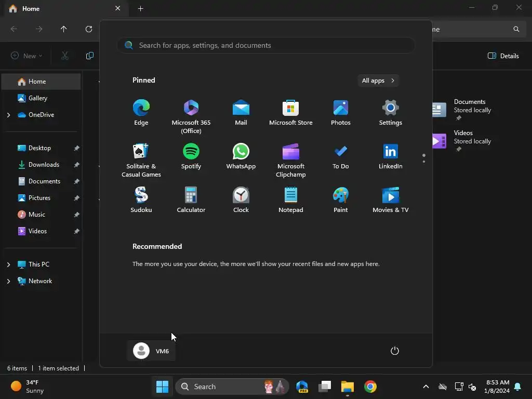
Task: Click Refresh in File Explorer toolbar
Action: (88, 29)
